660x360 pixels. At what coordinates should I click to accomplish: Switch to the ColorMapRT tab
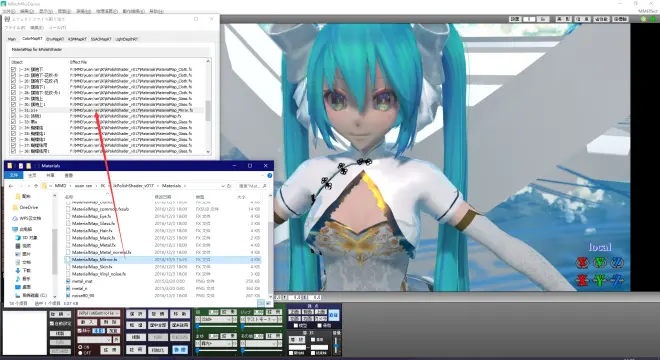[x=32, y=39]
